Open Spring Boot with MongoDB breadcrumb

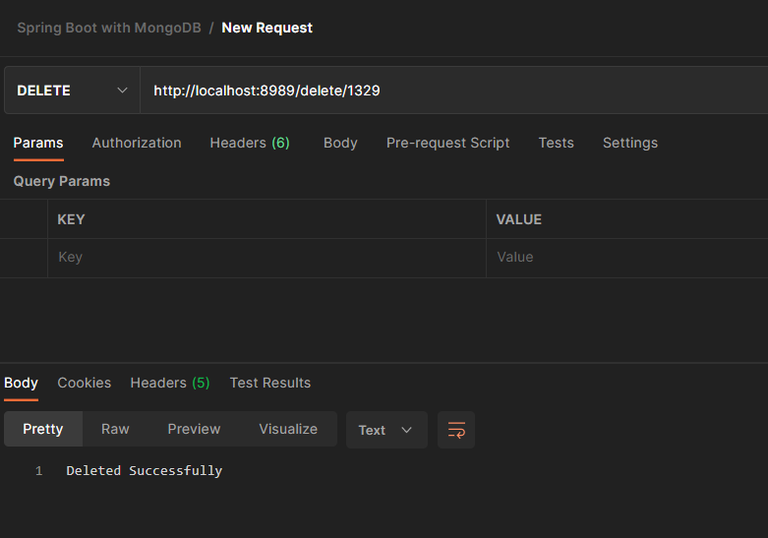tap(109, 28)
